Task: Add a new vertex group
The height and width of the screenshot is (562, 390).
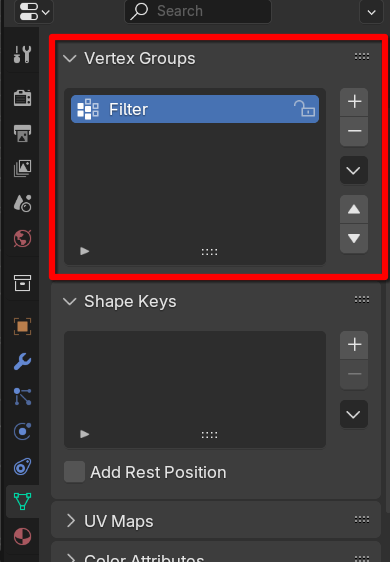Action: pyautogui.click(x=354, y=102)
